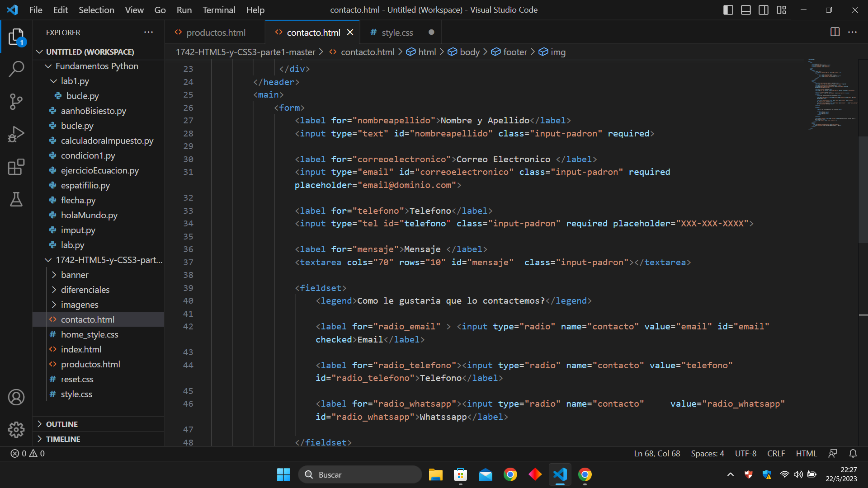868x488 pixels.
Task: Open the Search view icon
Action: 16,69
